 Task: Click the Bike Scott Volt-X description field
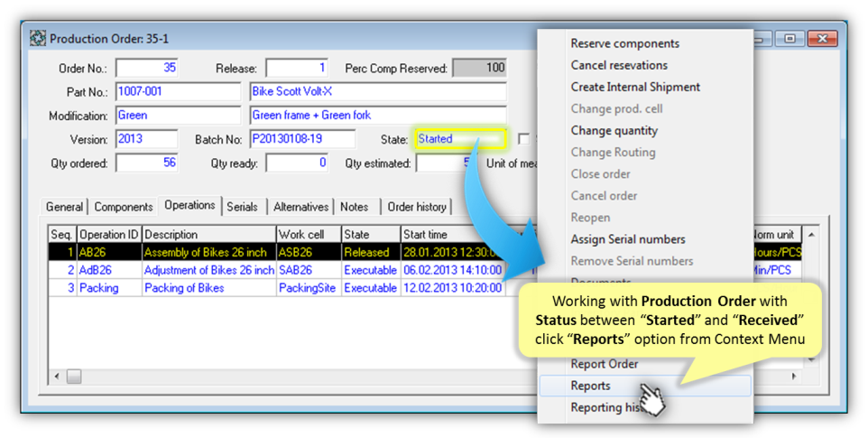coord(378,91)
